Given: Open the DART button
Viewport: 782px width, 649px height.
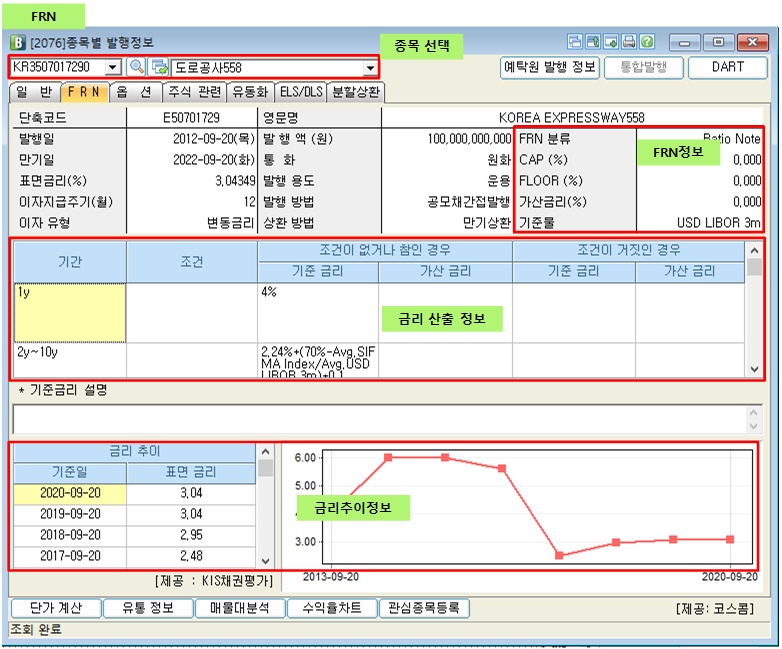Looking at the screenshot, I should pyautogui.click(x=728, y=67).
